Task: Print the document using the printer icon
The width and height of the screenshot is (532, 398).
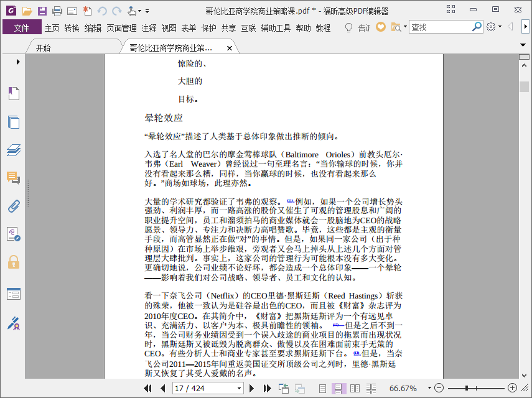Action: 57,11
